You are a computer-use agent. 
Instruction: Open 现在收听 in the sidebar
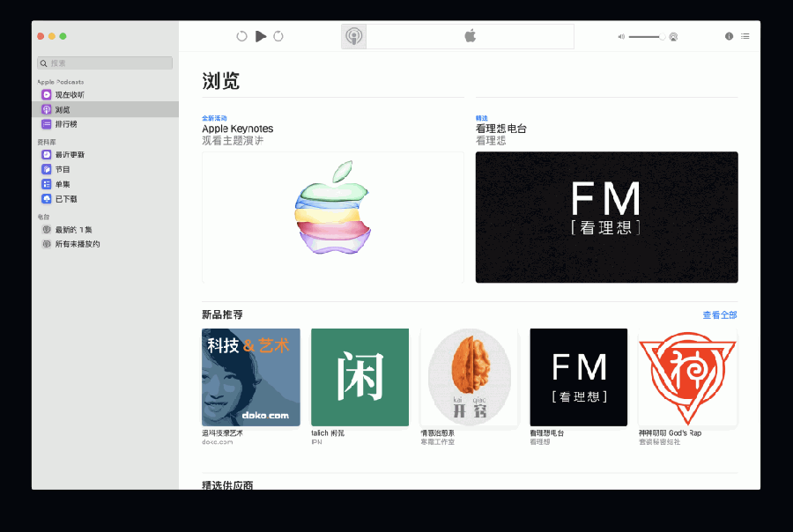105,94
